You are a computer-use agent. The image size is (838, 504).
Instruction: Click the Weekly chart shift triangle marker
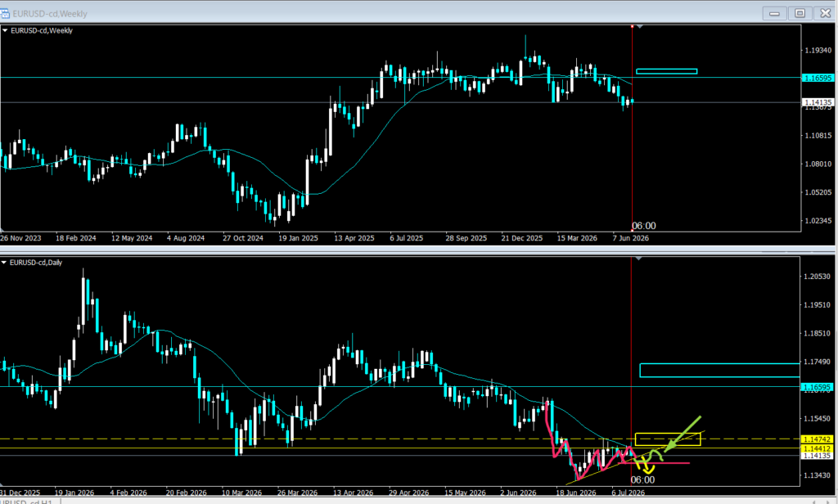click(640, 26)
